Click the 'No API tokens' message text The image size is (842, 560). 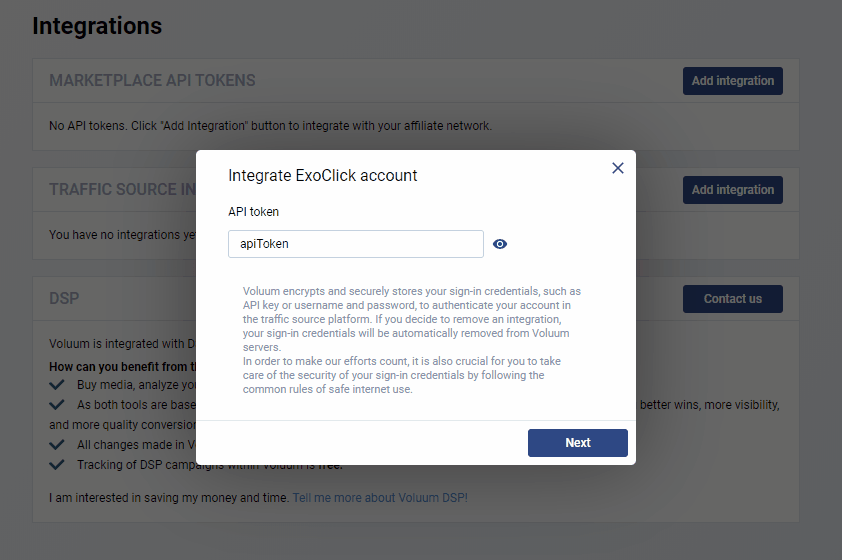point(270,126)
